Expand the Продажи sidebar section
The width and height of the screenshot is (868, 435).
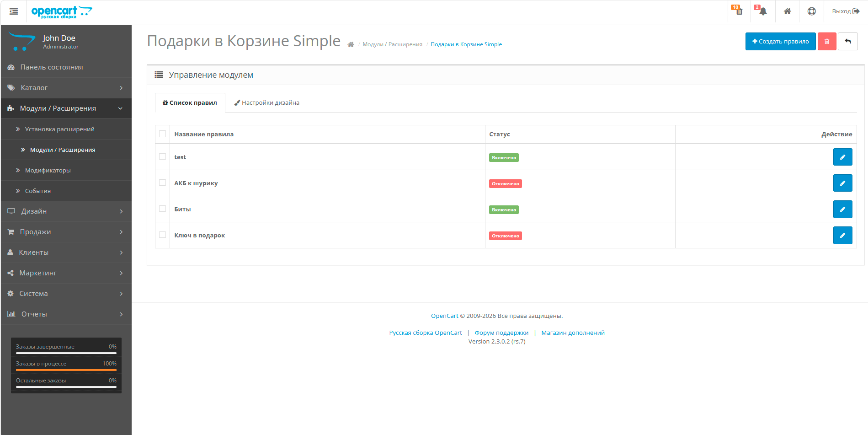(x=66, y=232)
